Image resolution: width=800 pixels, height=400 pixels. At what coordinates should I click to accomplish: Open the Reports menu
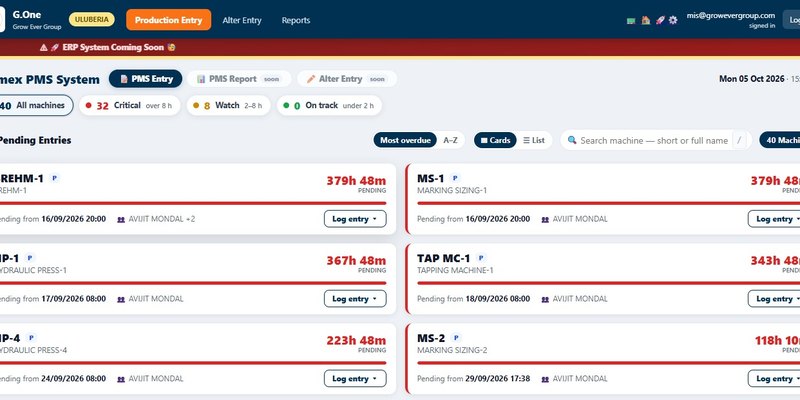[x=296, y=20]
